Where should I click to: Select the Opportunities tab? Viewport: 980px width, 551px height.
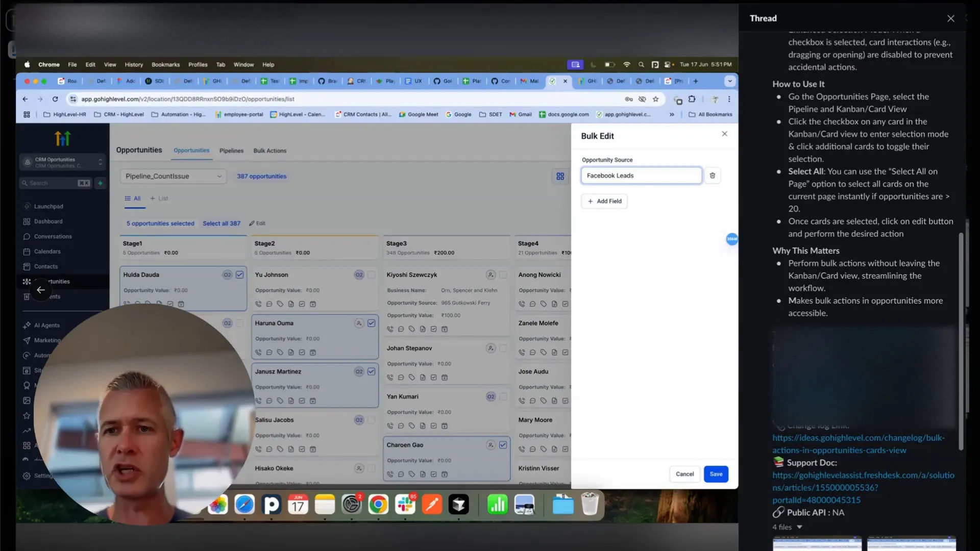[191, 151]
